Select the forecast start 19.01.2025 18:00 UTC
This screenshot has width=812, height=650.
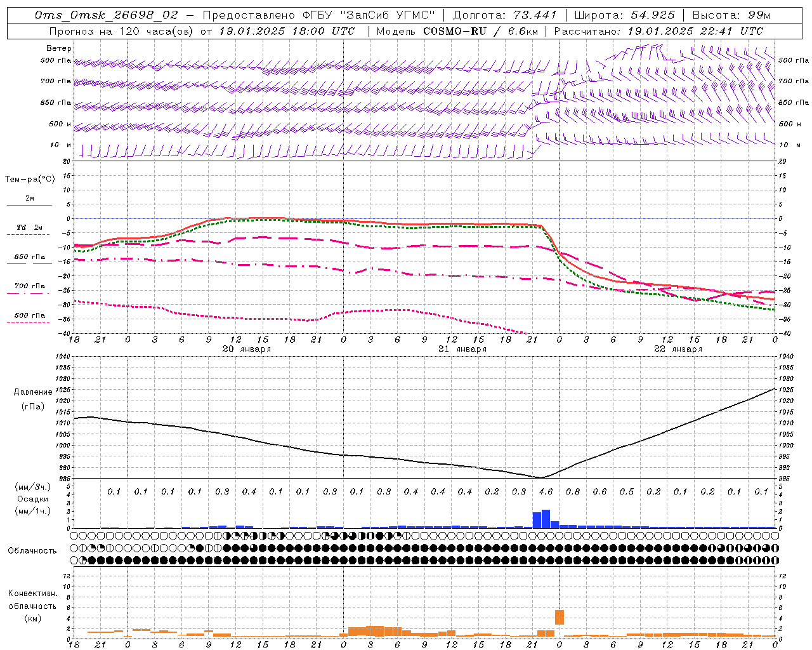[x=287, y=31]
